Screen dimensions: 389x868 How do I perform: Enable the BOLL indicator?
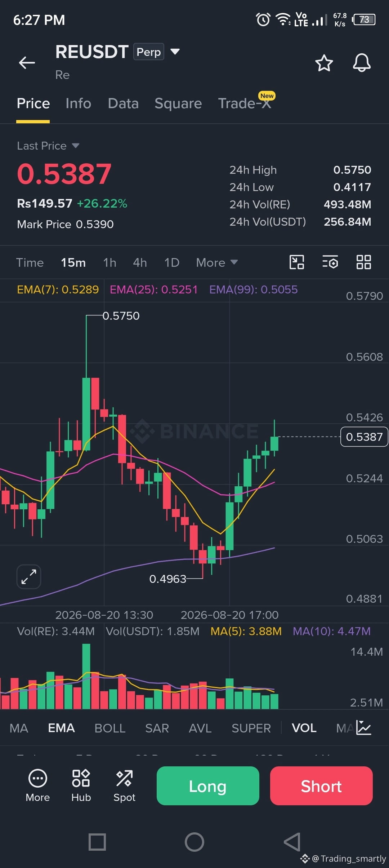pos(110,728)
